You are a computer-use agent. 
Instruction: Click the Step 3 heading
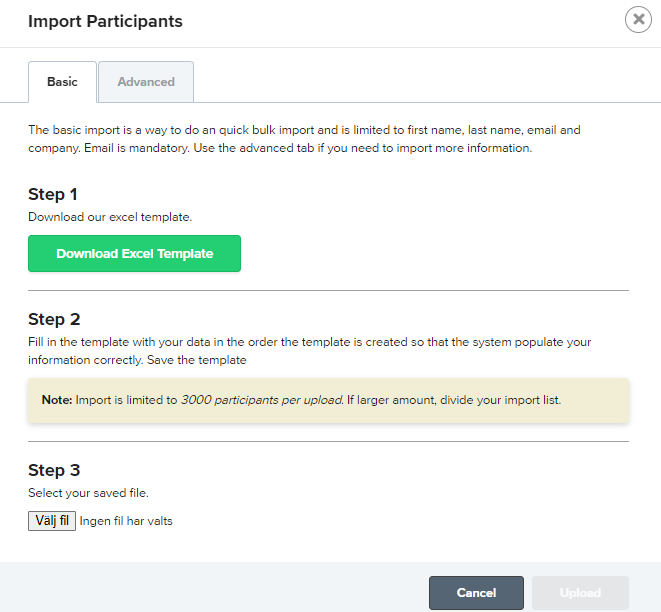[54, 470]
